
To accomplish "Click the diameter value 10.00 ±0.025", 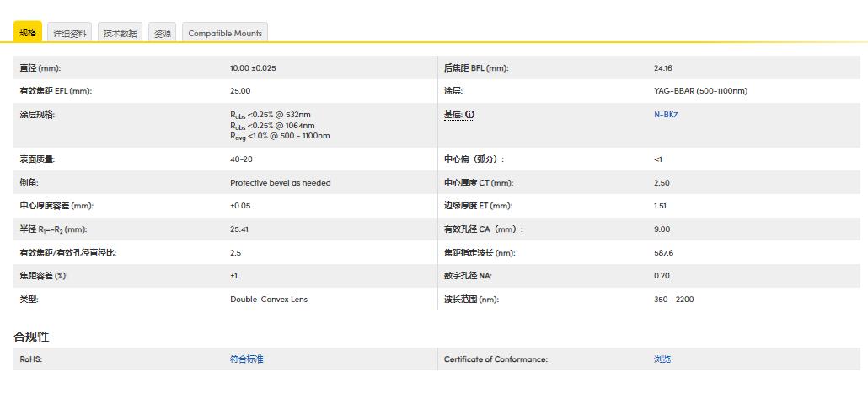I will point(253,68).
